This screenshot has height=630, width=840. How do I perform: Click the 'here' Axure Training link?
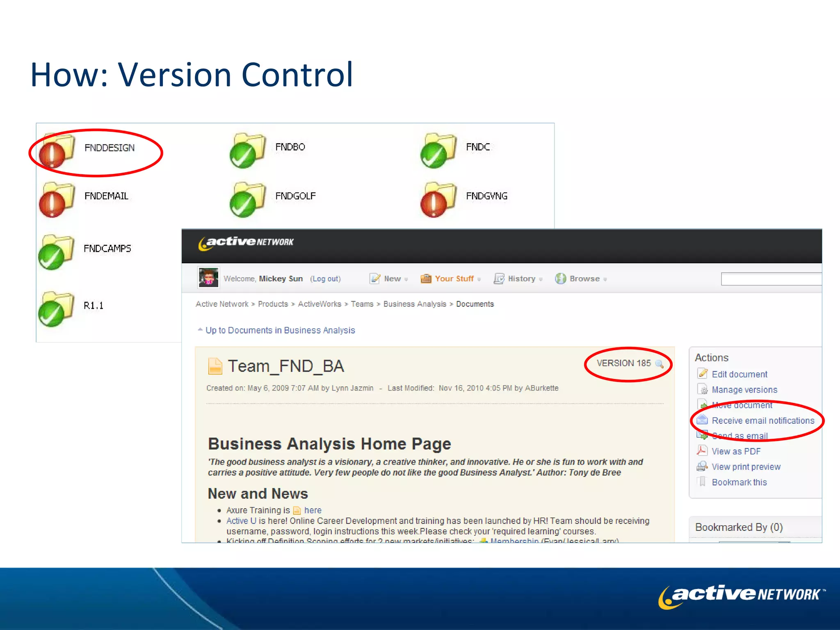pyautogui.click(x=313, y=510)
